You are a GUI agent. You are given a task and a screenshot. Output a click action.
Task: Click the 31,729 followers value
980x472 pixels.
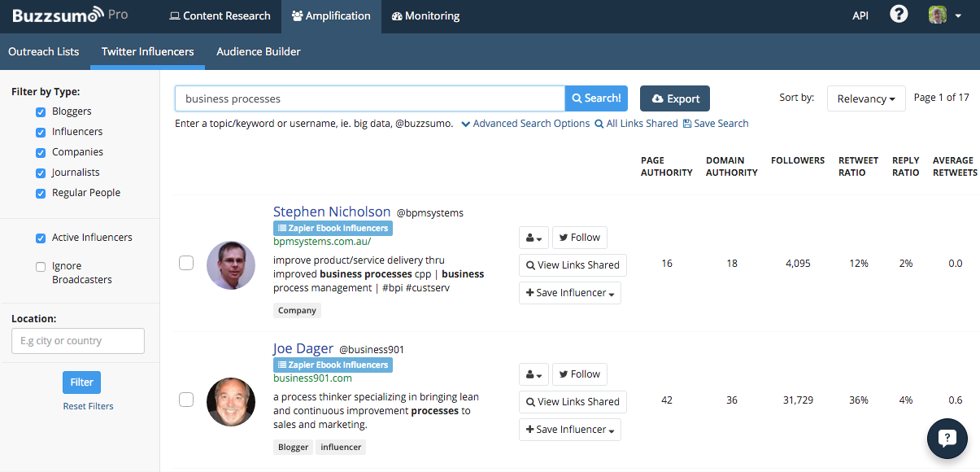pyautogui.click(x=797, y=400)
